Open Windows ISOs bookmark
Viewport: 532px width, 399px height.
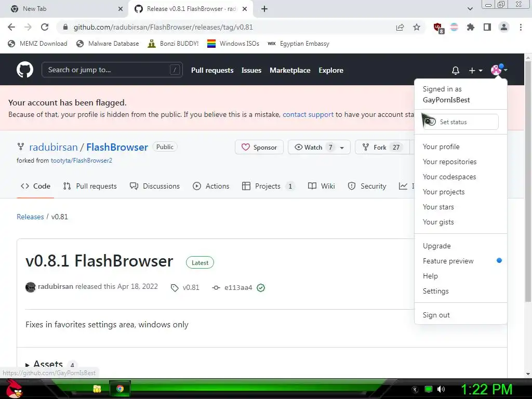coord(233,44)
